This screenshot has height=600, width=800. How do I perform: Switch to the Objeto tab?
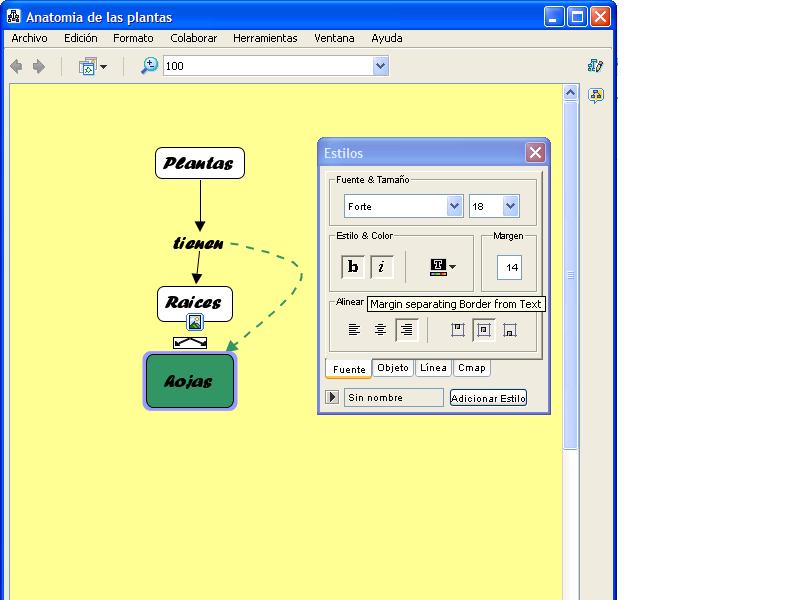point(393,368)
